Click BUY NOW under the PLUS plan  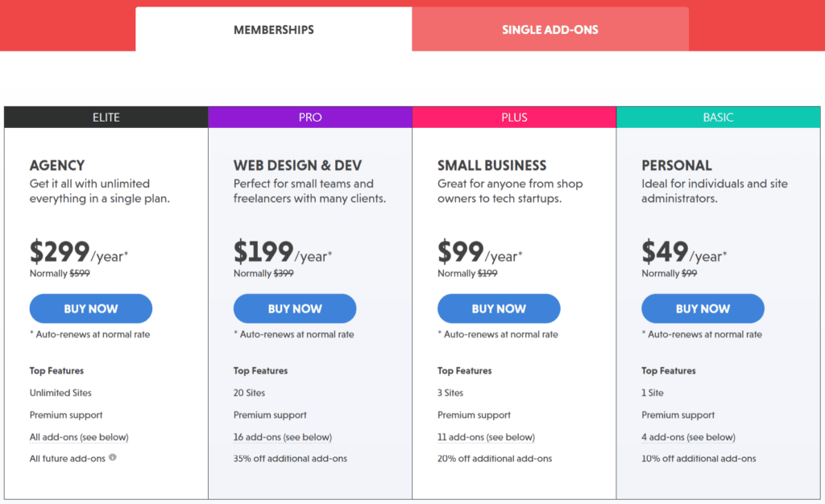[x=498, y=308]
